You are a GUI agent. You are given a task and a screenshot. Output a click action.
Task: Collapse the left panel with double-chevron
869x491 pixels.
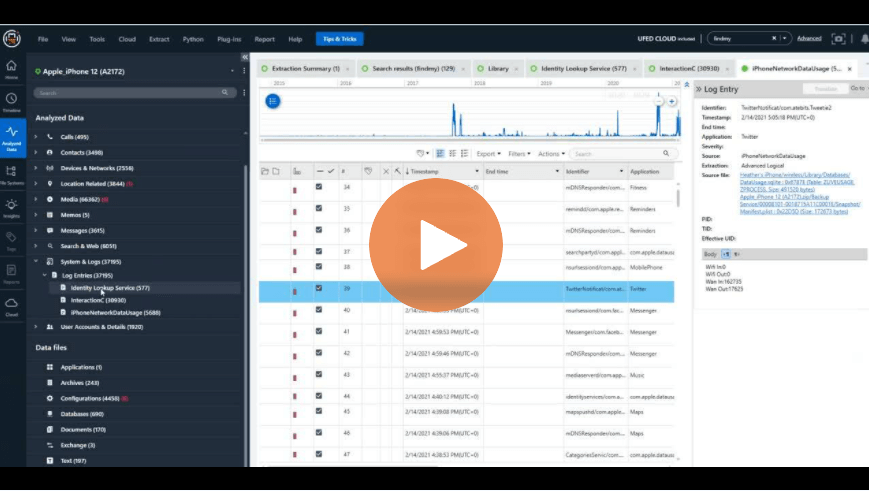(x=245, y=57)
